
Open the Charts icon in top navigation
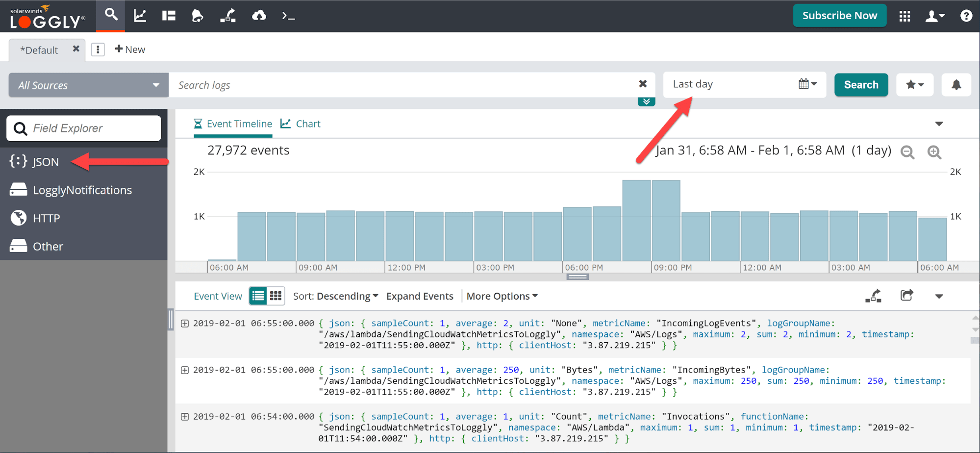pyautogui.click(x=140, y=16)
